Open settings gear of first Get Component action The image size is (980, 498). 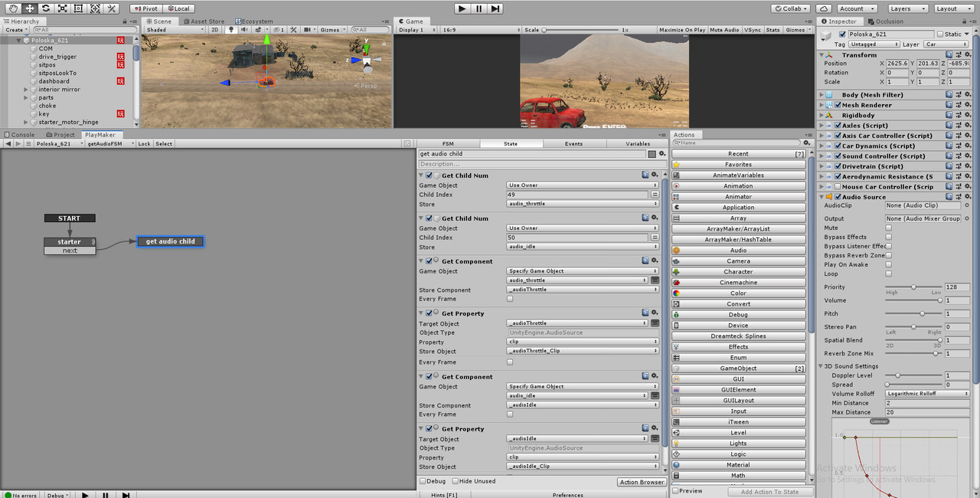click(655, 261)
